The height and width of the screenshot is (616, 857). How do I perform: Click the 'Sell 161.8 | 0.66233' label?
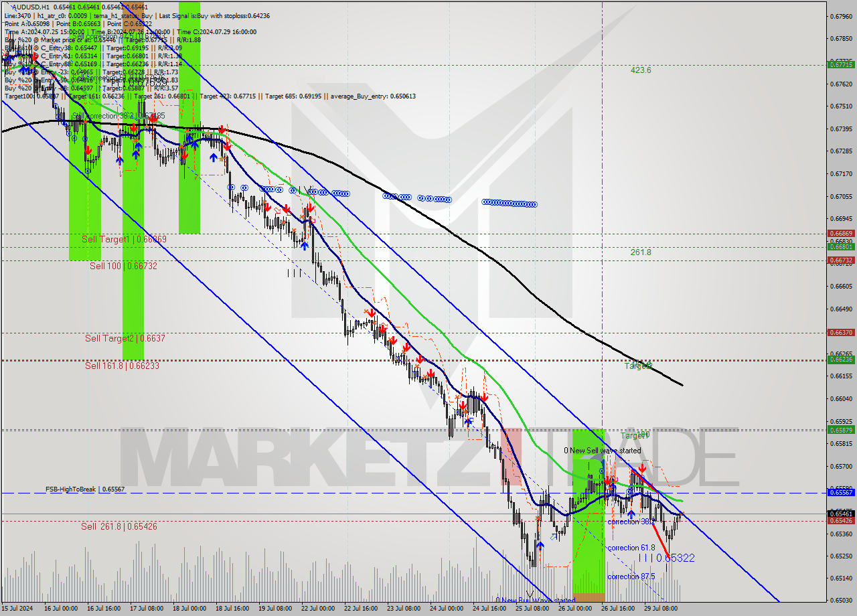pos(123,366)
